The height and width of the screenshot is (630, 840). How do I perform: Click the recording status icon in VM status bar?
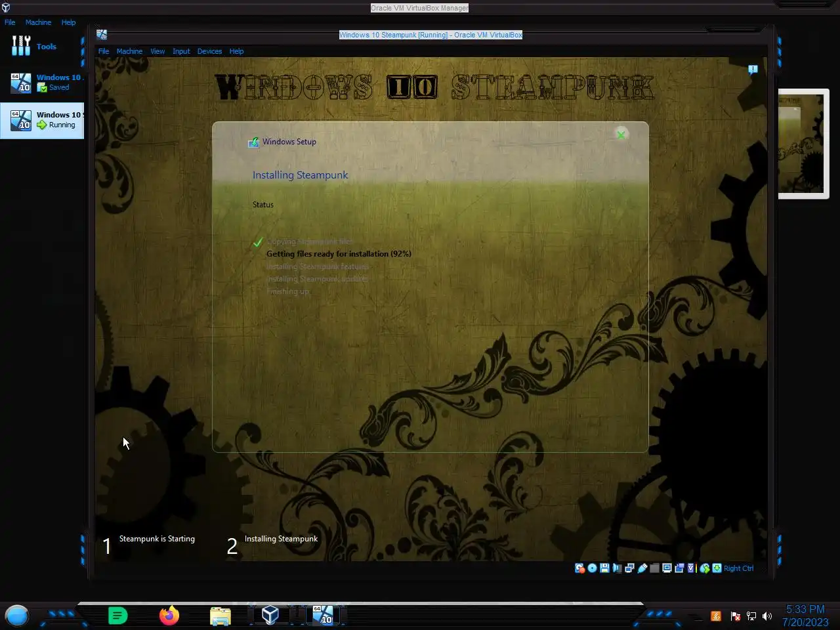(679, 568)
